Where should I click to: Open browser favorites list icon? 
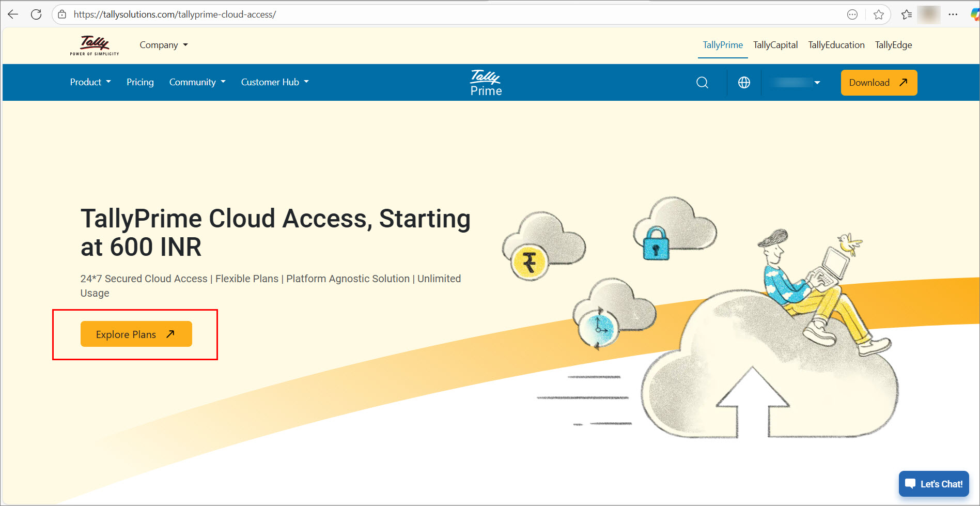coord(906,14)
